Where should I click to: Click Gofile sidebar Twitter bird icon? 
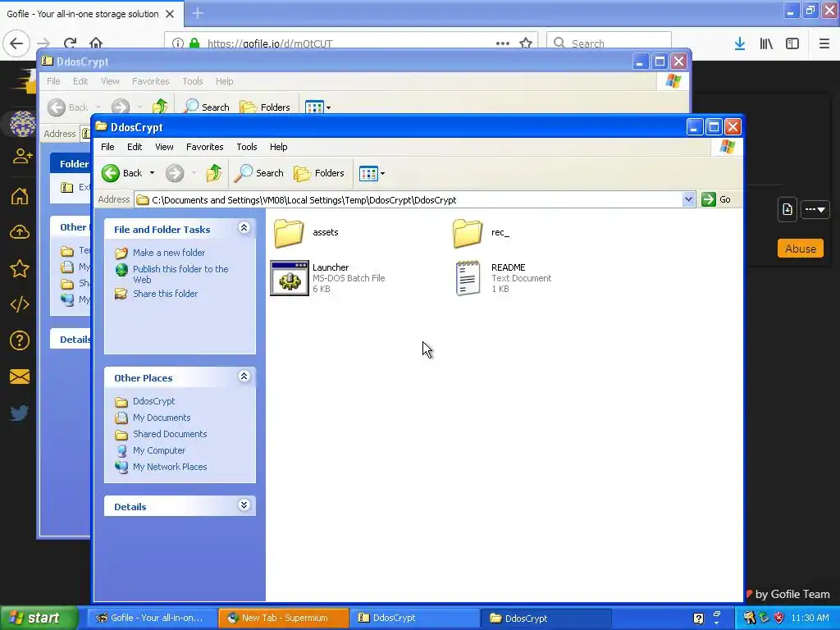click(x=20, y=413)
